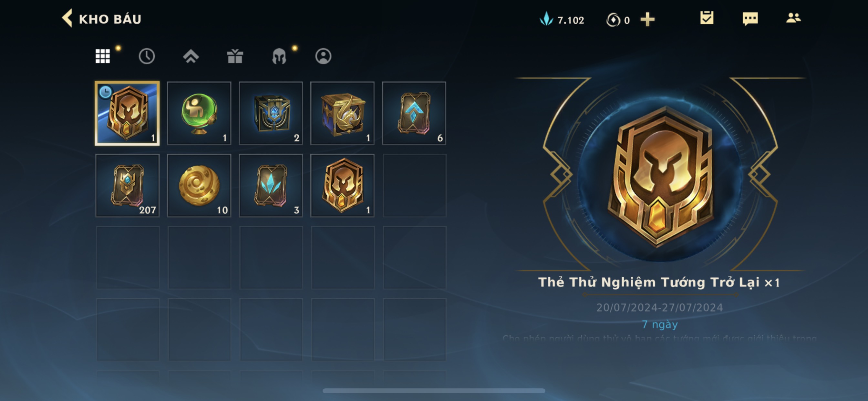This screenshot has height=401, width=868.
Task: Choose the card stack with quantity 207
Action: click(x=127, y=185)
